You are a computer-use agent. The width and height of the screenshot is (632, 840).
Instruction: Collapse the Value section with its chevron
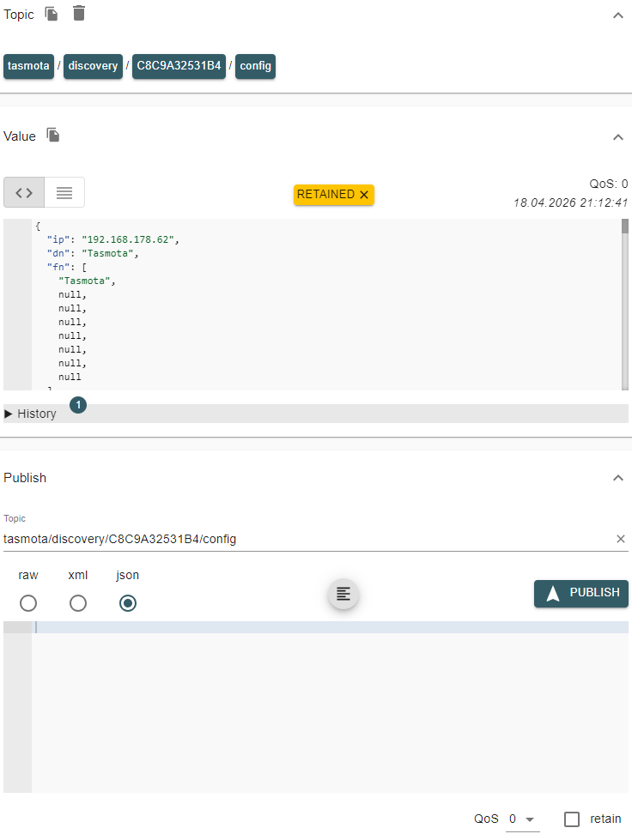point(617,136)
